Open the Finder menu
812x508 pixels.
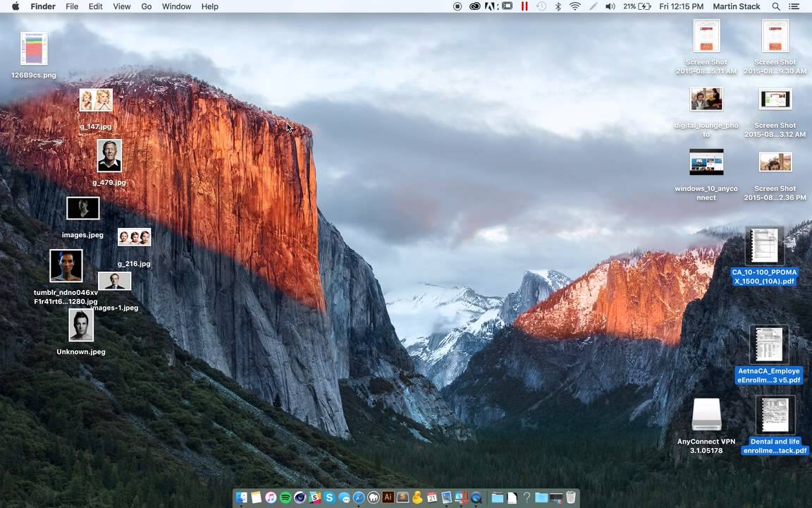tap(43, 6)
